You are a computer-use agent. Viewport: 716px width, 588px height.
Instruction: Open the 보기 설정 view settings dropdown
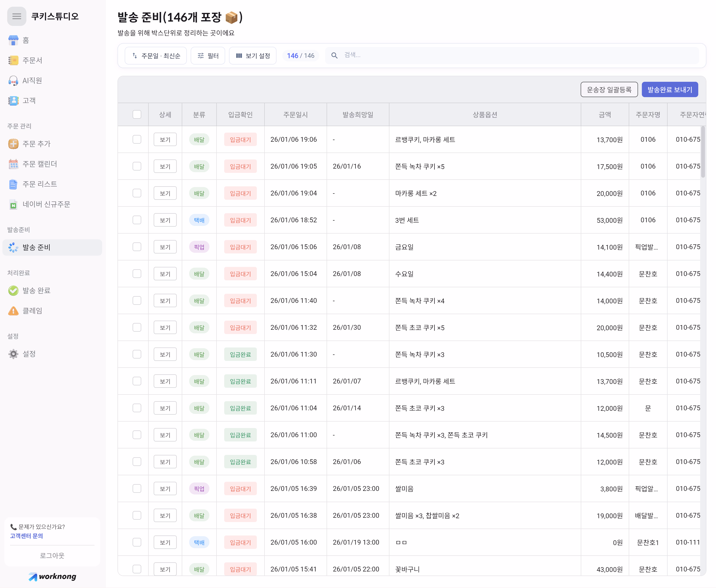253,56
